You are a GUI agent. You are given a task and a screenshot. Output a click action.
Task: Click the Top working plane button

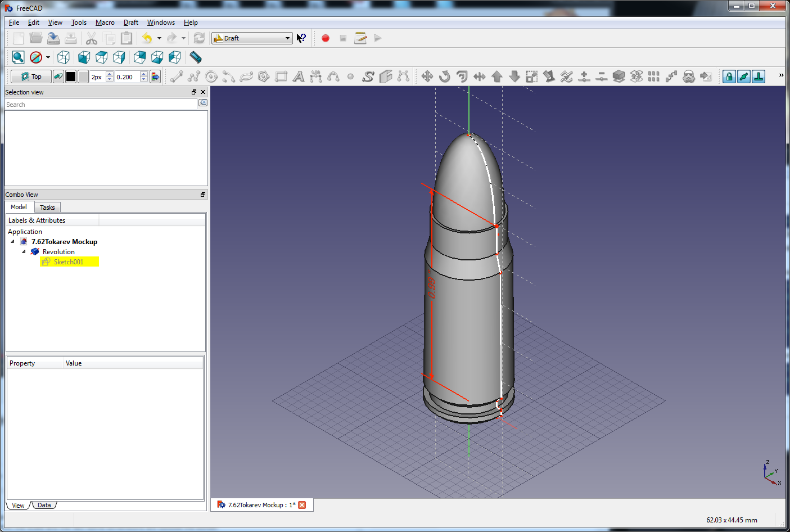(x=31, y=76)
